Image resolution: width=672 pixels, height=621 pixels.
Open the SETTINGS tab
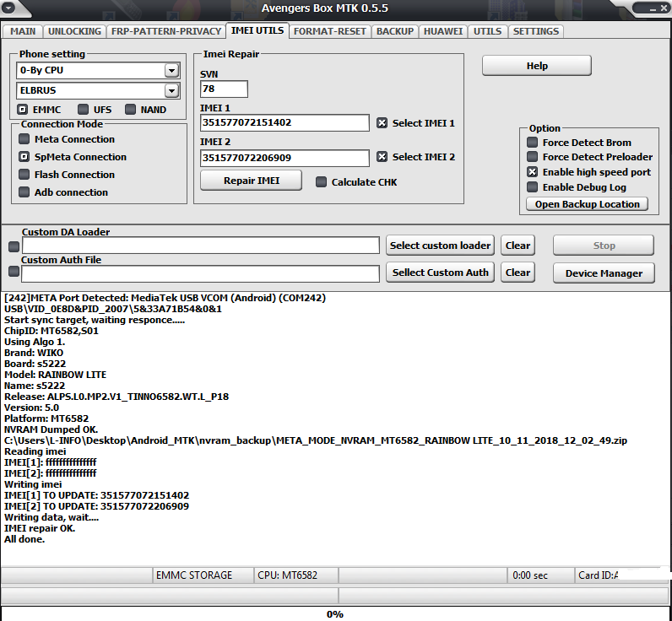point(536,31)
